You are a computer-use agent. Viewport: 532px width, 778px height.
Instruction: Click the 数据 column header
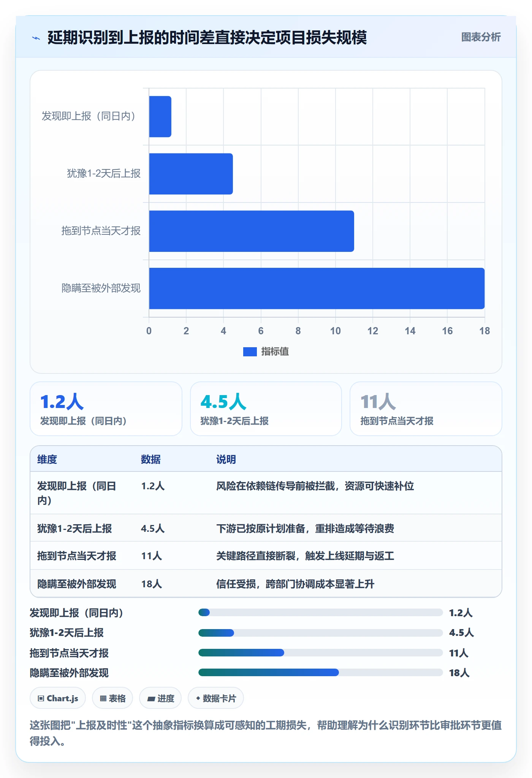(x=151, y=459)
